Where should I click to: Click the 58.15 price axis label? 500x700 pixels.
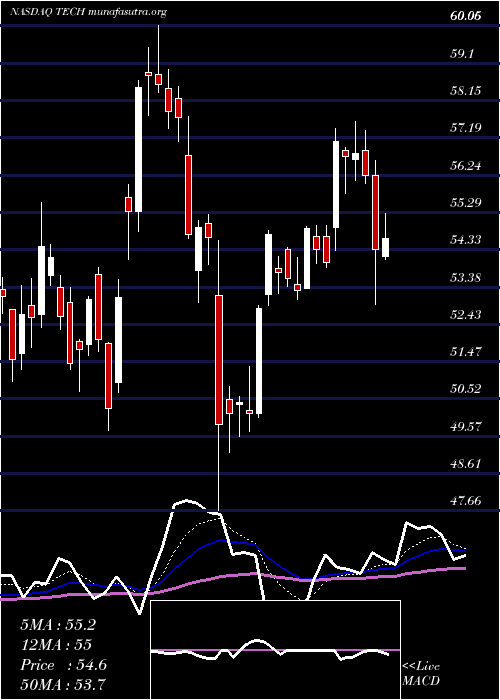pyautogui.click(x=466, y=91)
